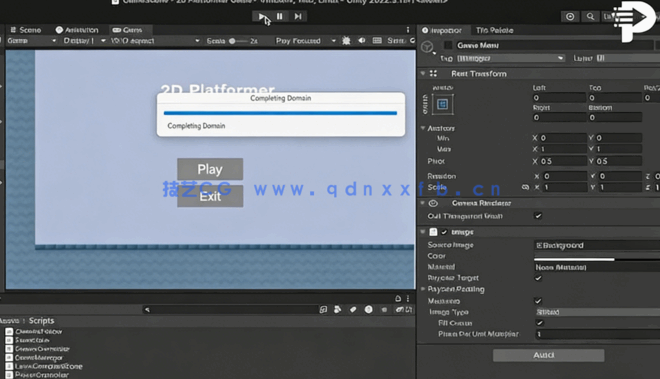Open the Game mode dropdown
The image size is (660, 379).
(x=32, y=41)
